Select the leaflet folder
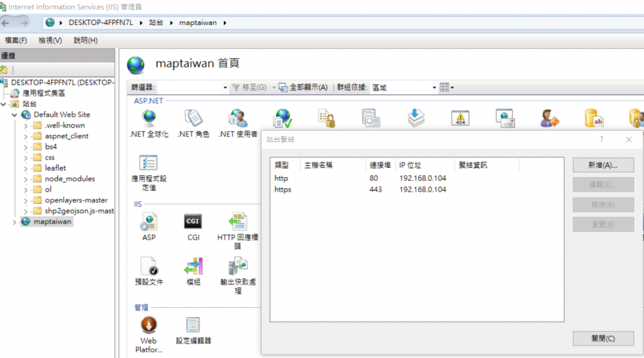644x358 pixels. (x=55, y=168)
